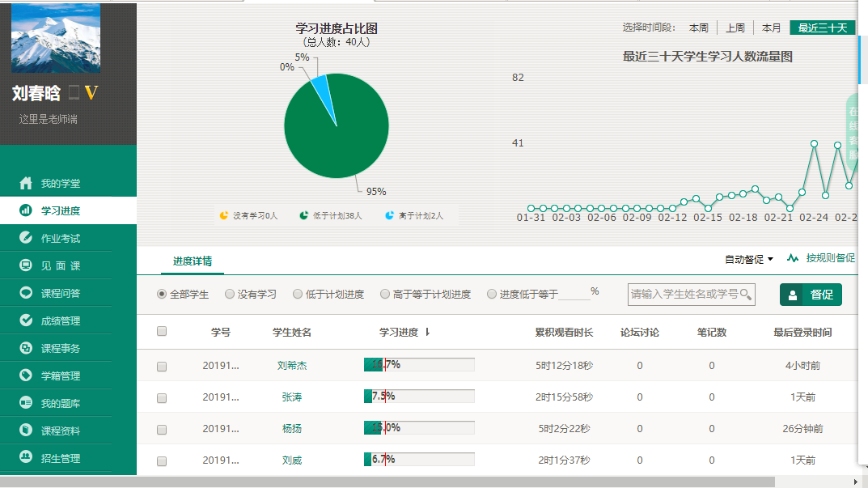Expand the 自动督促 dropdown
Screen dimensions: 868x488
[x=749, y=259]
